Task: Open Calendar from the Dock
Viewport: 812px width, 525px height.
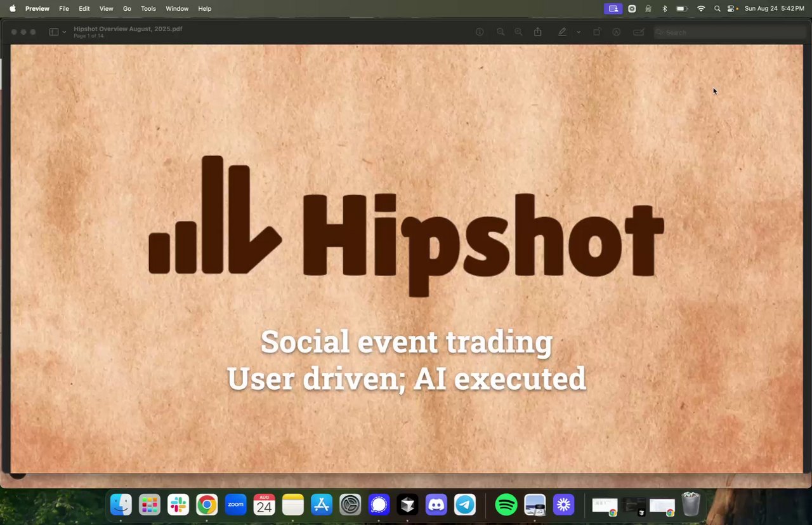Action: 264,505
